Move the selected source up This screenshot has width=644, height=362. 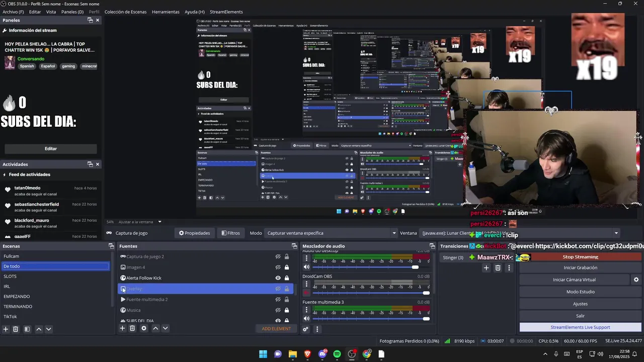(155, 328)
